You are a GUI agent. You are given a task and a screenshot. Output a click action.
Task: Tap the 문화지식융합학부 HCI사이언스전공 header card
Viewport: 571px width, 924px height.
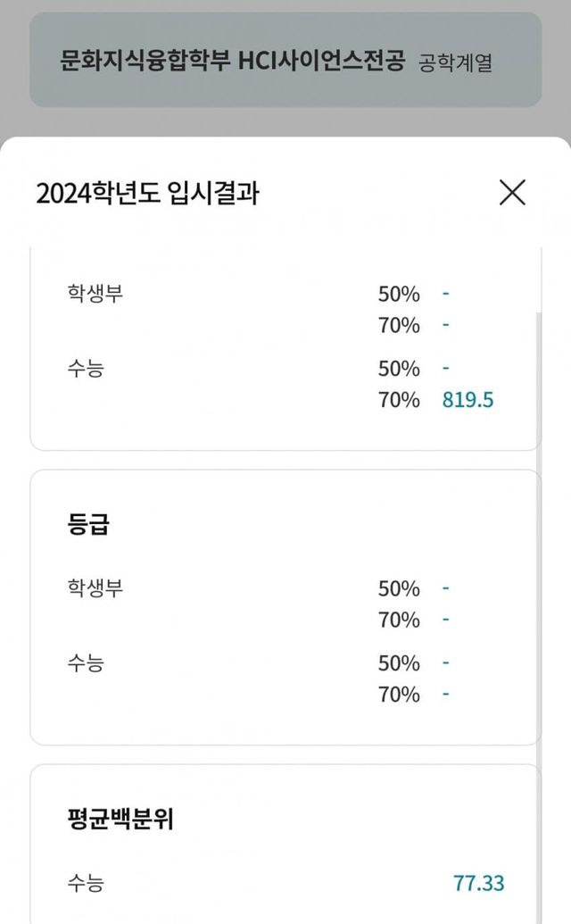(285, 61)
